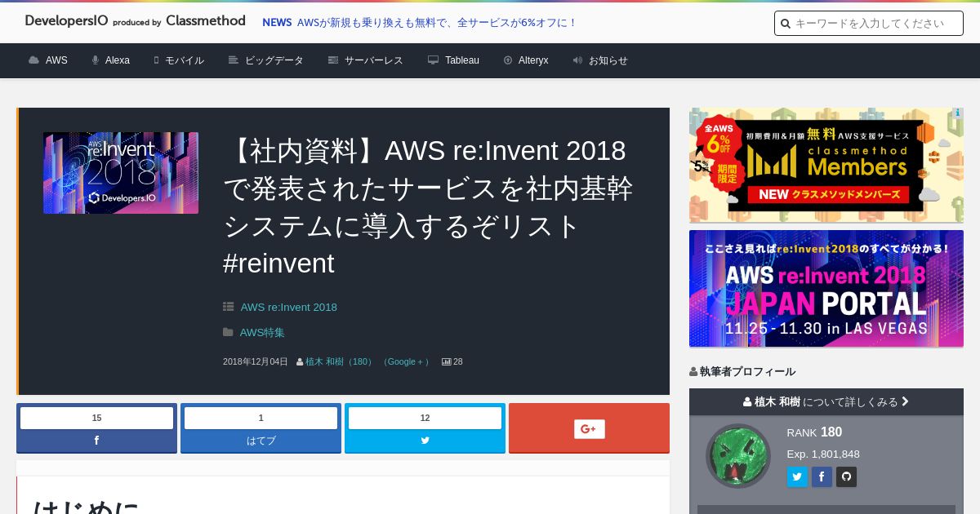Open the Alteryx menu item
Screen dimensions: 980x514
tap(525, 60)
